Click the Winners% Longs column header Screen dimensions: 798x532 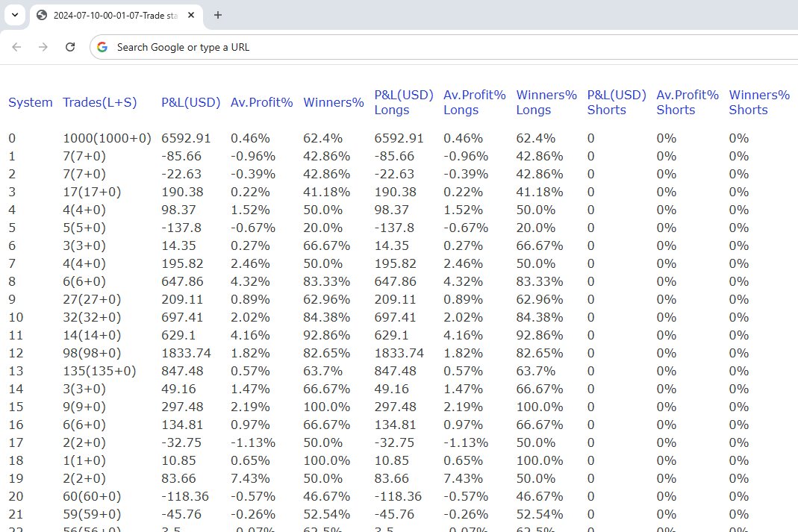point(546,102)
